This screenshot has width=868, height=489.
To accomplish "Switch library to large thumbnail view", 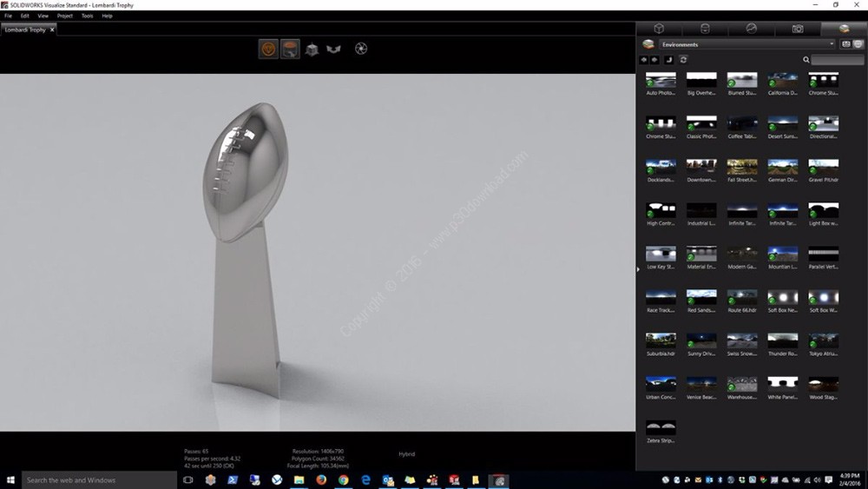I will [x=858, y=44].
